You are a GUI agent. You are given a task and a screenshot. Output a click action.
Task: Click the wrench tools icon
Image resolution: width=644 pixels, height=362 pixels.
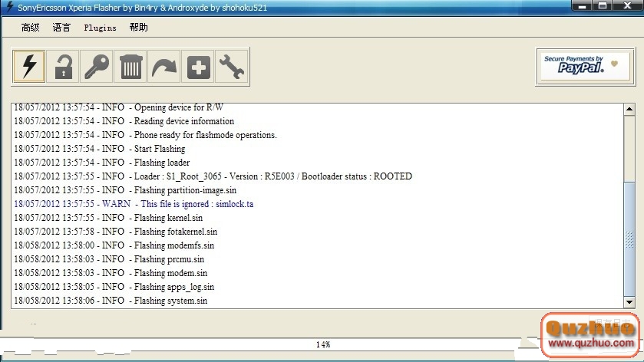coord(232,67)
